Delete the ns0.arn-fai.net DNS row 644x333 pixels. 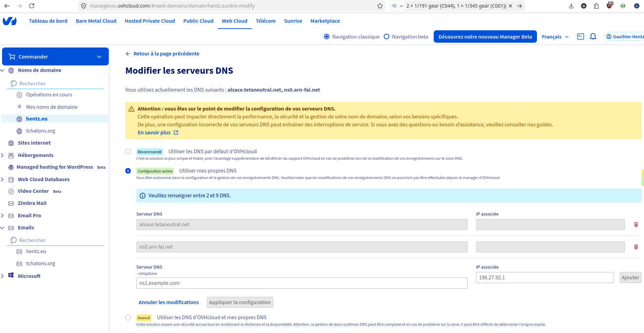tap(636, 247)
